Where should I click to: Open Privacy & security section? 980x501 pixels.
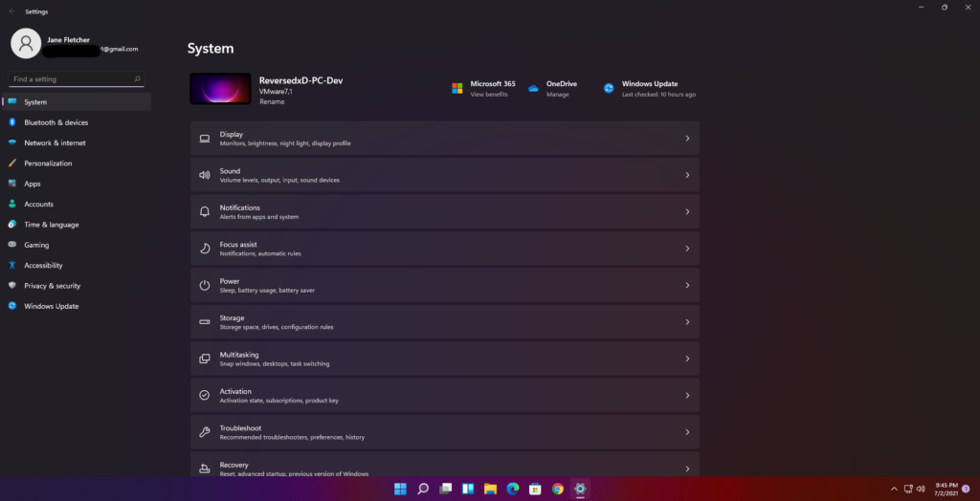tap(77, 286)
